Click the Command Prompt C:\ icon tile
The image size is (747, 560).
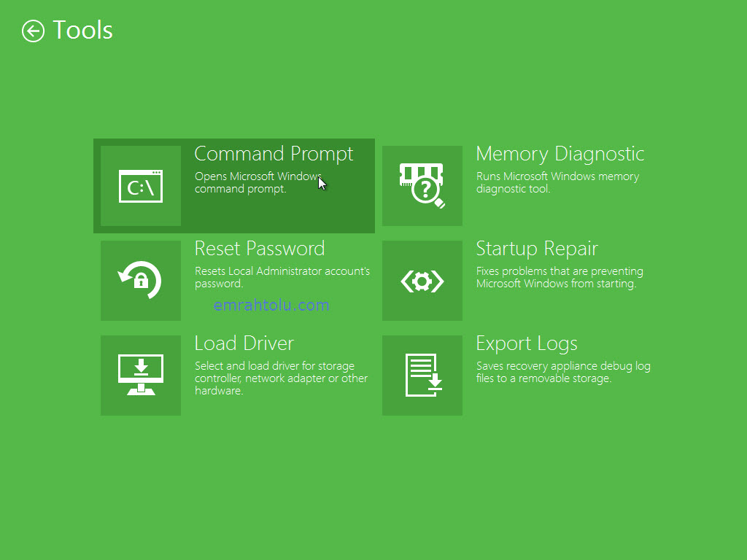pos(141,186)
